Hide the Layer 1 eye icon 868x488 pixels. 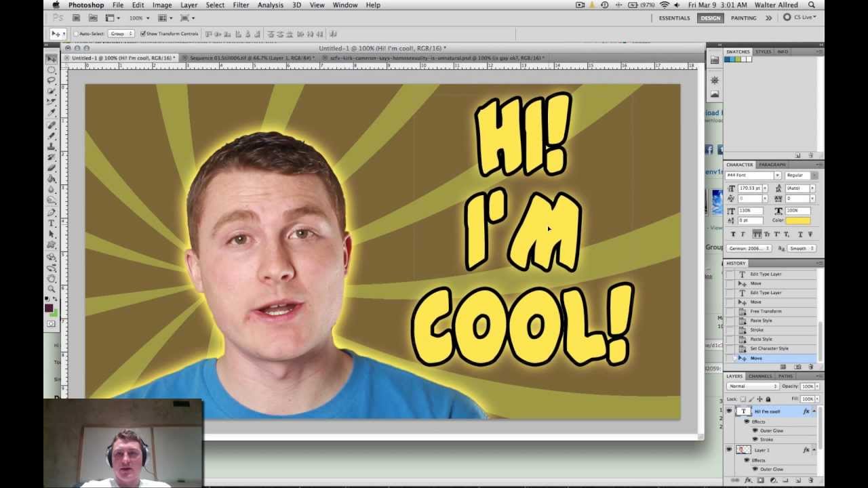click(x=730, y=449)
